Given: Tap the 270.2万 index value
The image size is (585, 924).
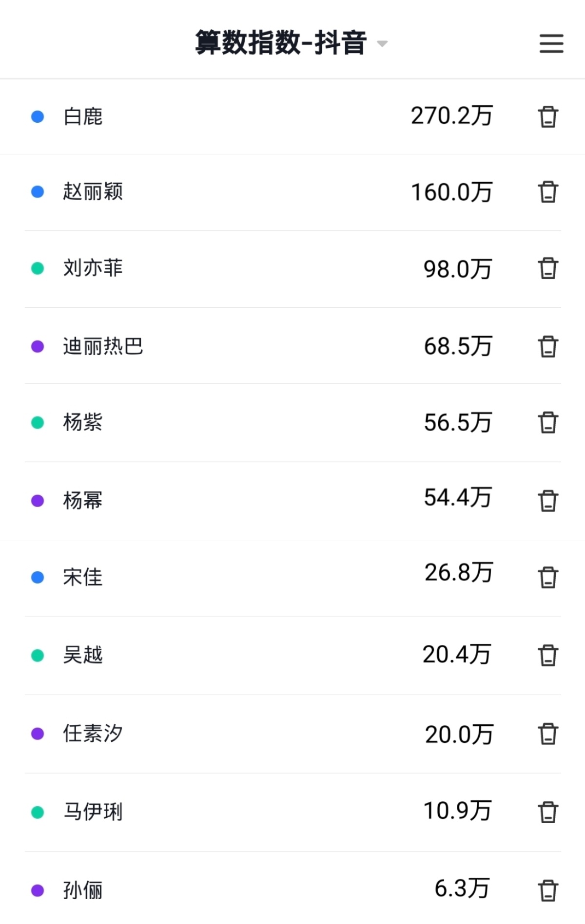Looking at the screenshot, I should click(x=451, y=116).
